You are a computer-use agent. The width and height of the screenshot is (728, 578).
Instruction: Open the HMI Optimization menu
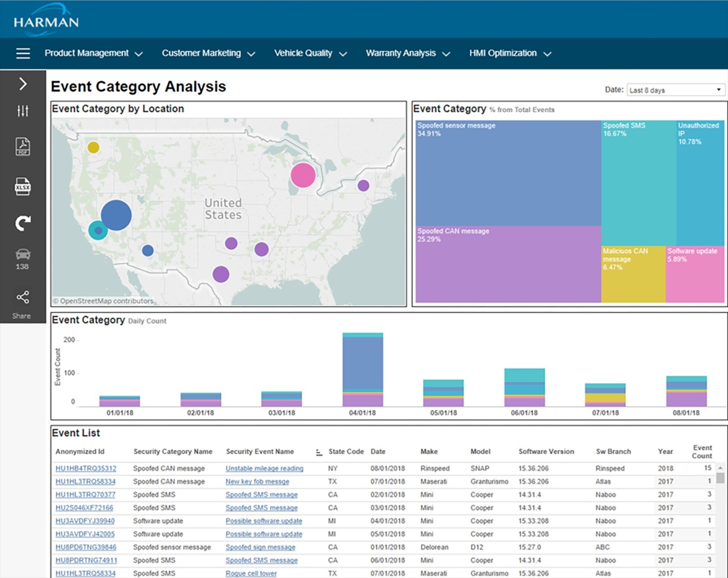pos(511,53)
